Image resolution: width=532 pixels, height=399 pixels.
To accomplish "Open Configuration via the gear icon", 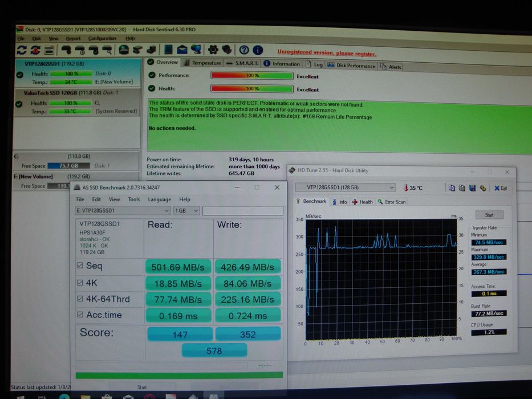I will point(213,50).
